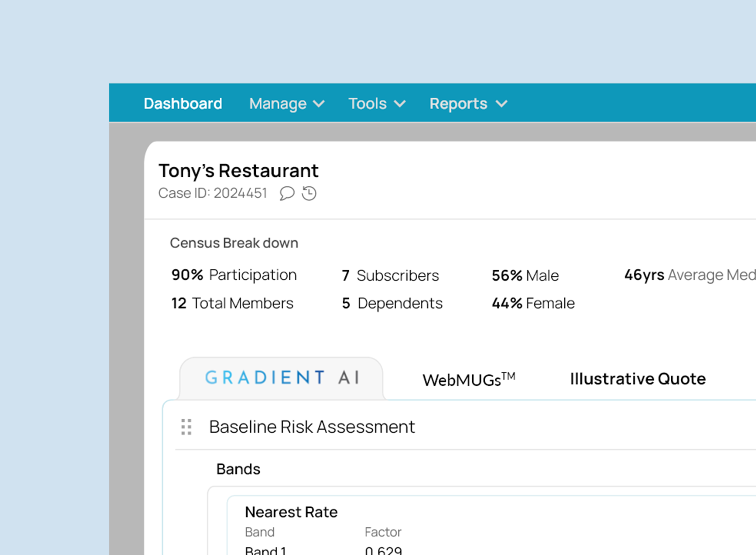Open the case comments speech bubble icon
Image resolution: width=756 pixels, height=555 pixels.
287,193
